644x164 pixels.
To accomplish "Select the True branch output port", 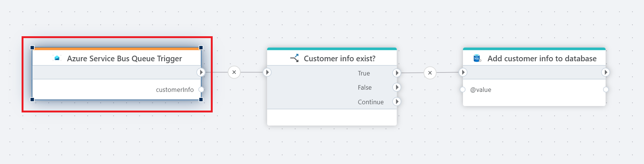I will pyautogui.click(x=397, y=73).
